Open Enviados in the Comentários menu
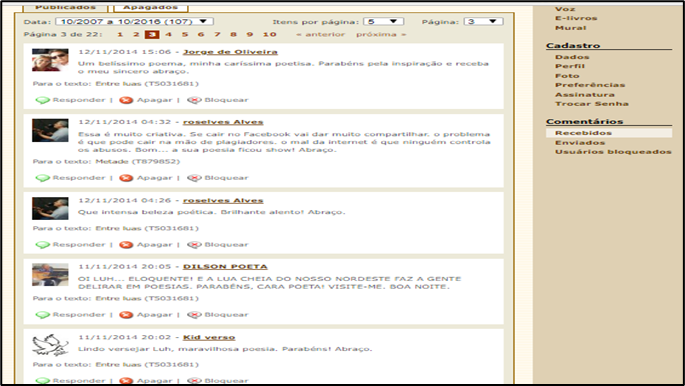The image size is (685, 386). [x=580, y=142]
